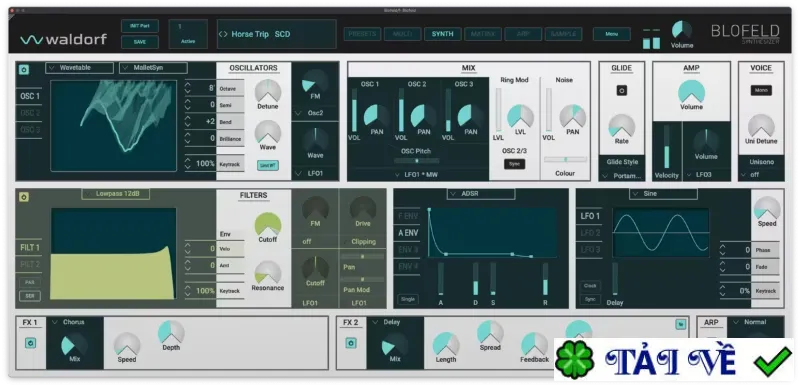Screen dimensions: 800x387
Task: Toggle the OSC 2/3 Sync button
Action: (514, 164)
